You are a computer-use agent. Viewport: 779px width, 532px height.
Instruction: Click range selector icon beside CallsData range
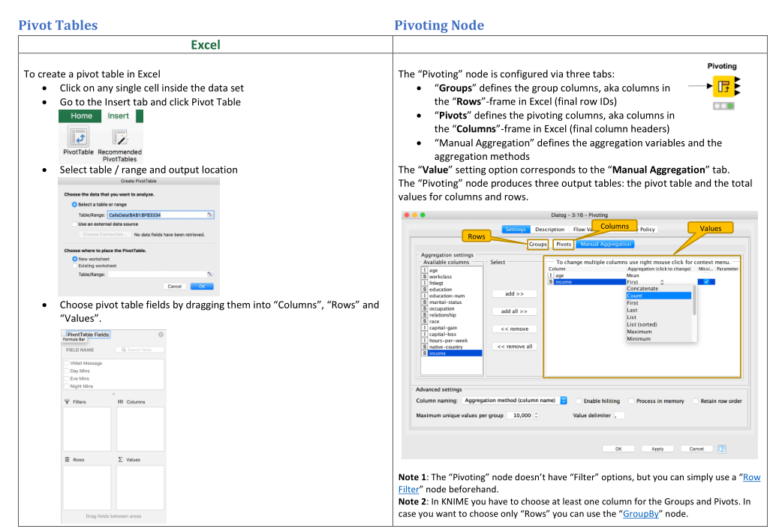[210, 215]
